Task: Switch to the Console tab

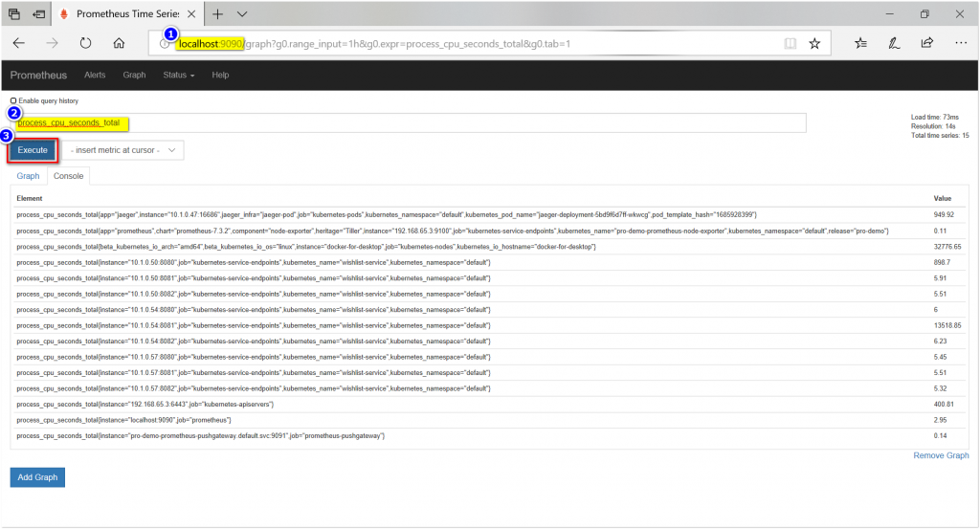Action: click(68, 176)
